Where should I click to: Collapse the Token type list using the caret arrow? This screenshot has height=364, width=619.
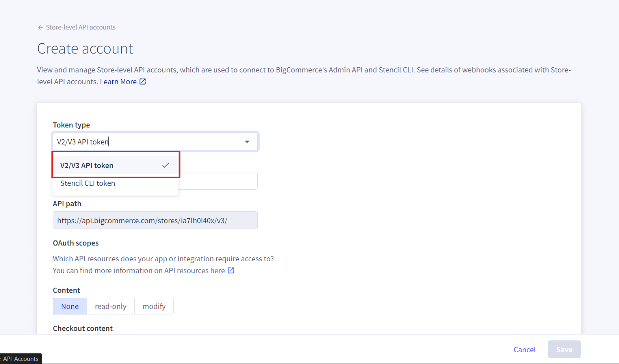coord(247,142)
